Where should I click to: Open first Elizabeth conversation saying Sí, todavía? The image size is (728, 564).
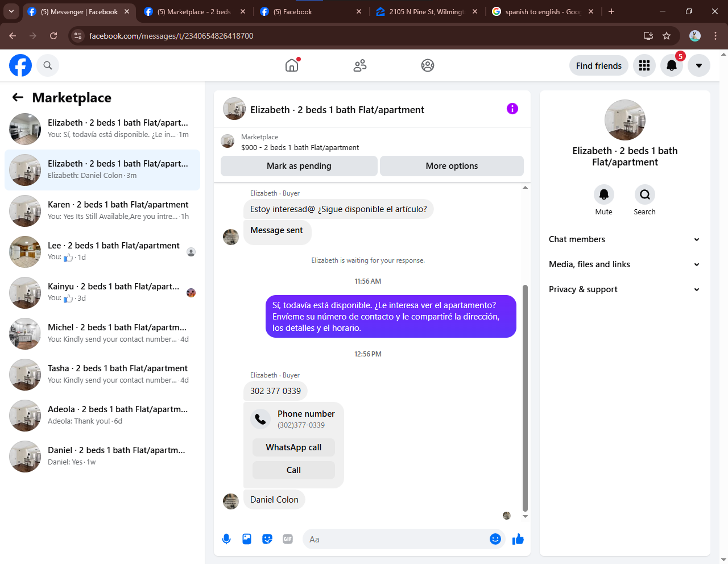click(102, 128)
